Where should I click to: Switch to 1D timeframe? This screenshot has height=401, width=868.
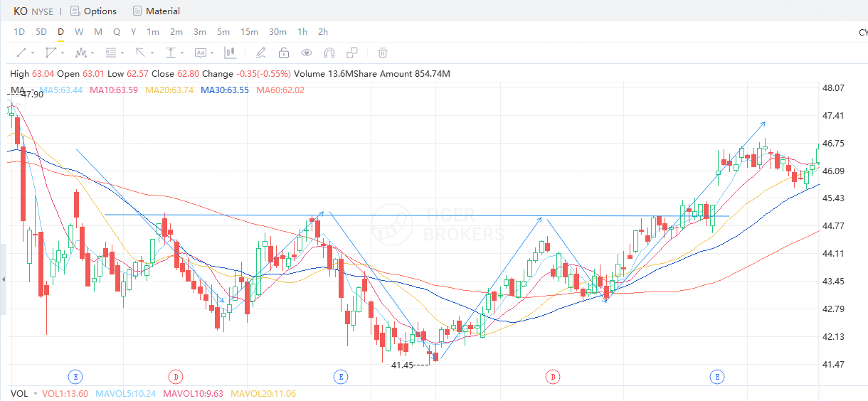(19, 32)
